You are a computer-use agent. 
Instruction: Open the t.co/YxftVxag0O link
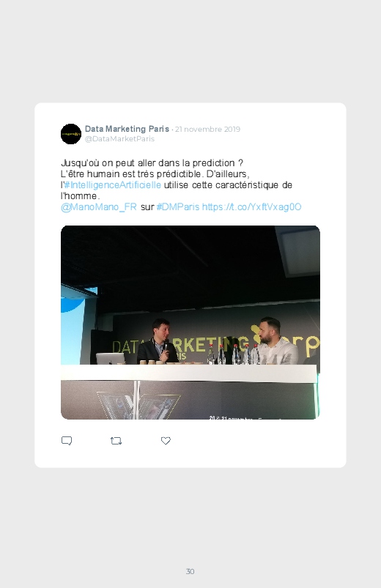tap(251, 207)
